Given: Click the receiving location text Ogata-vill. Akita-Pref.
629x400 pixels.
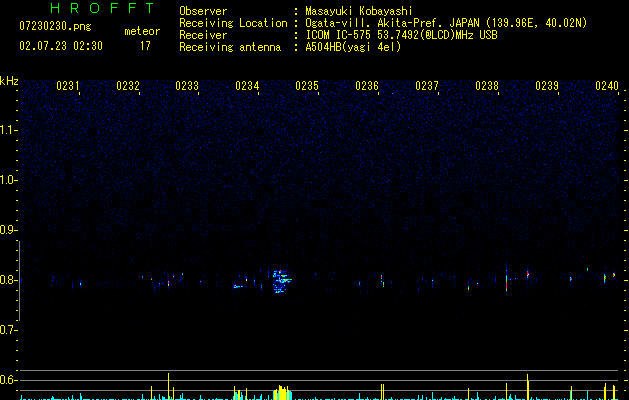Looking at the screenshot, I should coord(375,23).
